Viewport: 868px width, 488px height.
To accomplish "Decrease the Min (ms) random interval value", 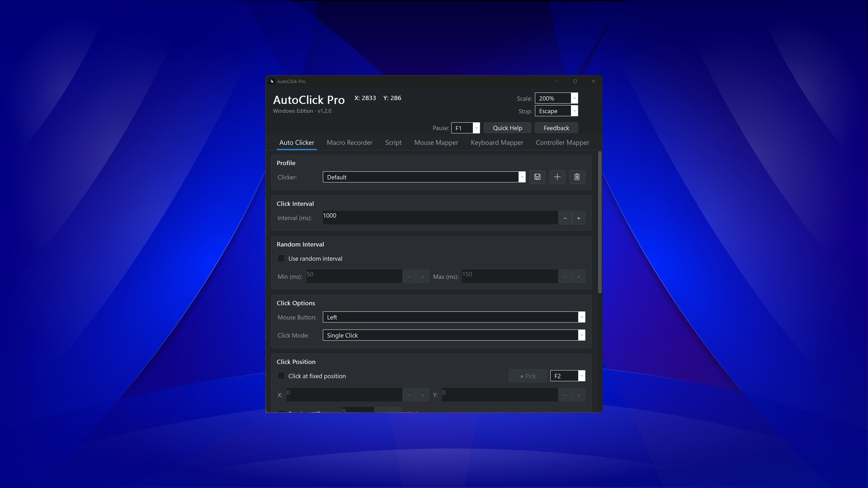I will (409, 277).
